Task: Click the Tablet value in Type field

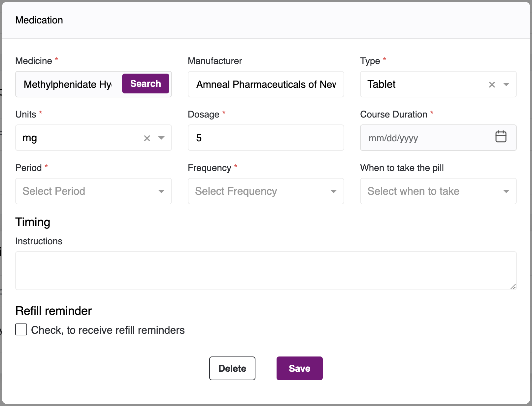Action: click(382, 85)
